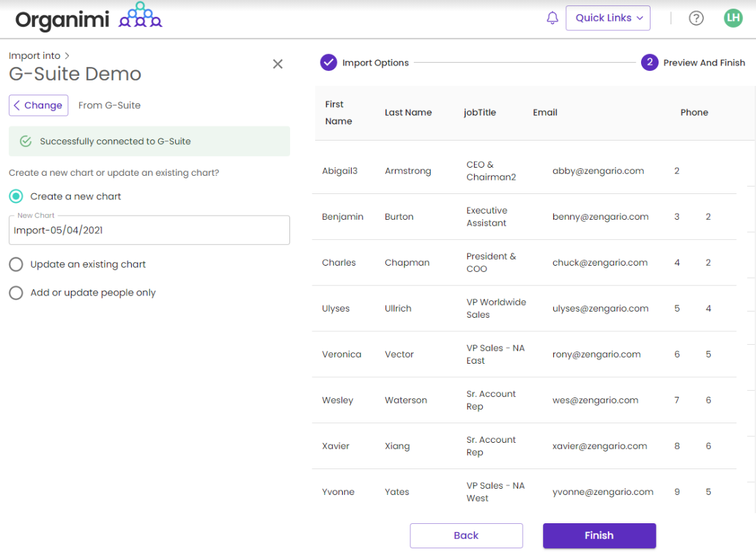
Task: Open the help question mark icon
Action: 696,18
